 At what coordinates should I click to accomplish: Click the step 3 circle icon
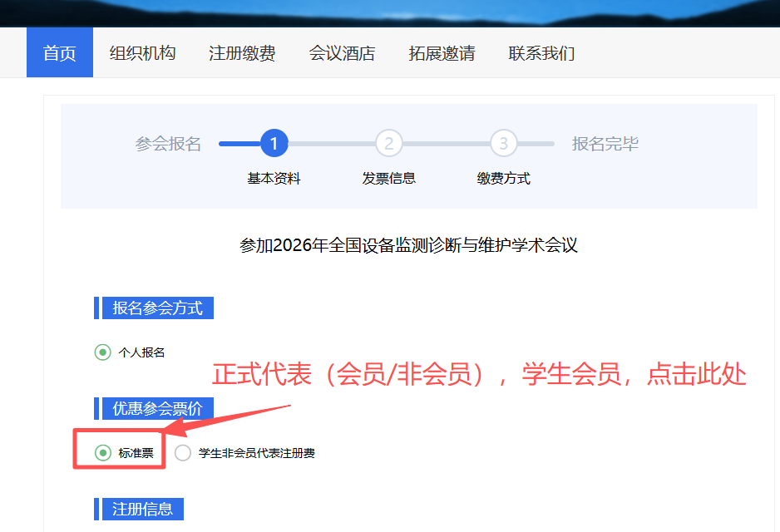tap(503, 144)
